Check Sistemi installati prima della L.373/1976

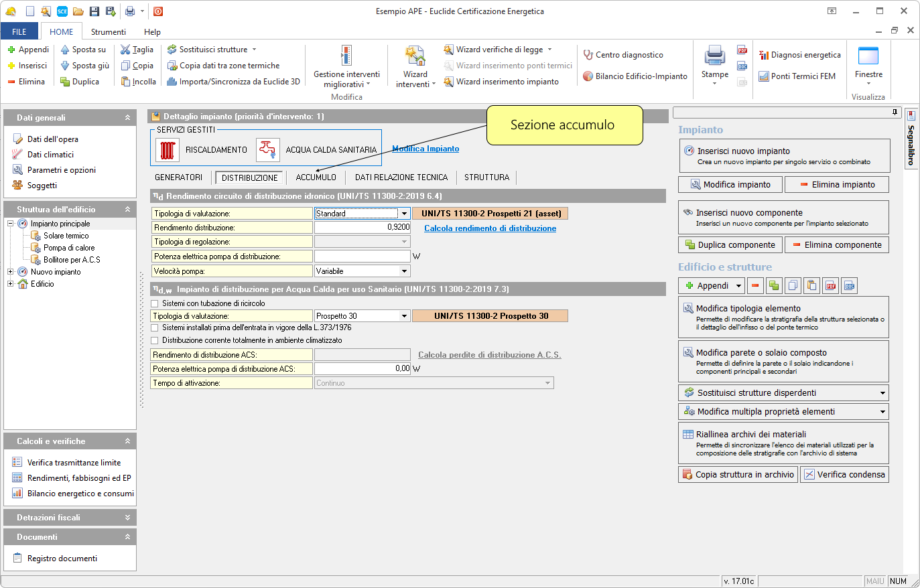(155, 327)
